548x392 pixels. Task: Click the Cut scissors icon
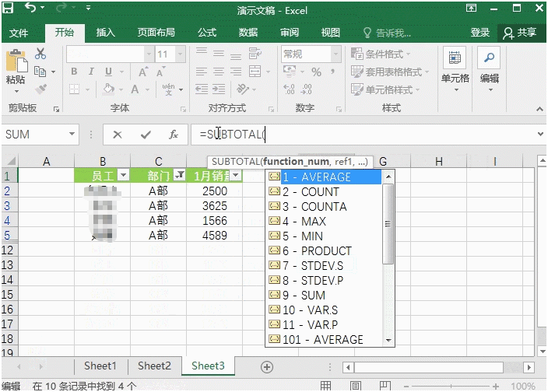coord(40,54)
